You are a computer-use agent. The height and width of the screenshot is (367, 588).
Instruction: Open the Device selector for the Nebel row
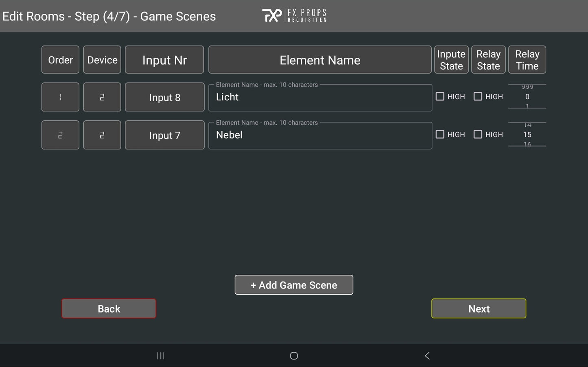click(x=102, y=135)
